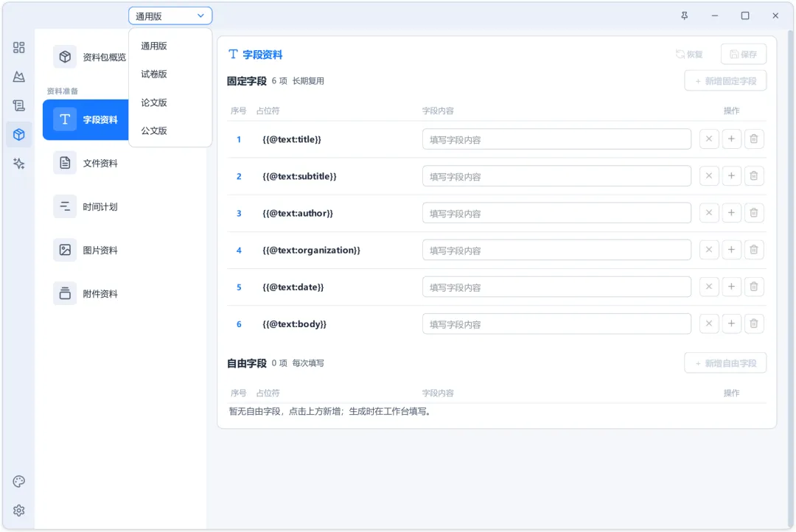The image size is (796, 532).
Task: Open the theme palette icon
Action: [18, 481]
